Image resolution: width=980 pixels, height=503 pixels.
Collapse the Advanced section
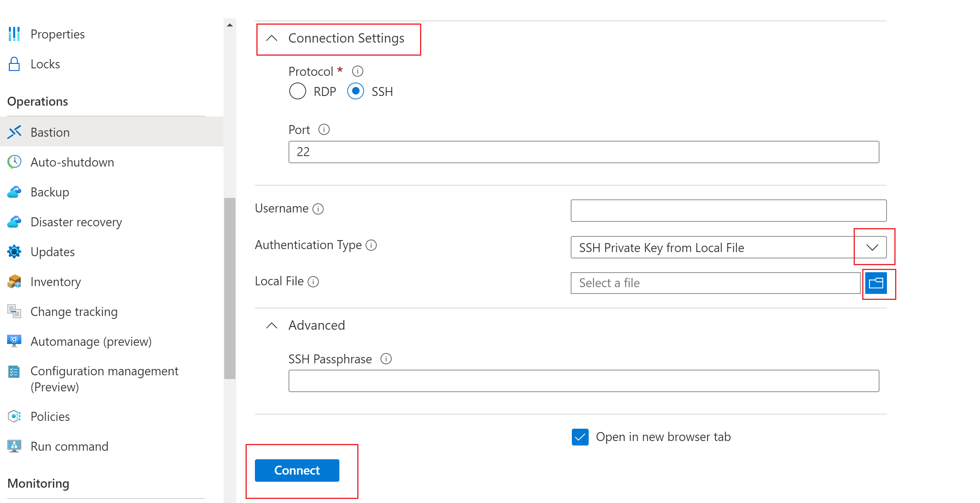(272, 326)
